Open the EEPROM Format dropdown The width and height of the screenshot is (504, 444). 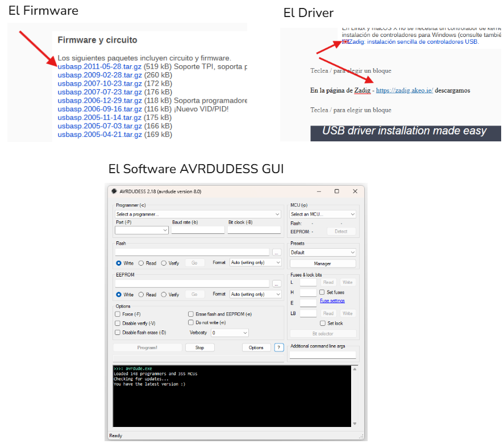(x=256, y=294)
